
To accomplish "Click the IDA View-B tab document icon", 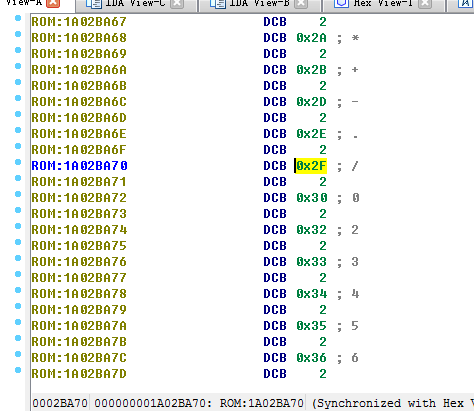I will tap(218, 3).
